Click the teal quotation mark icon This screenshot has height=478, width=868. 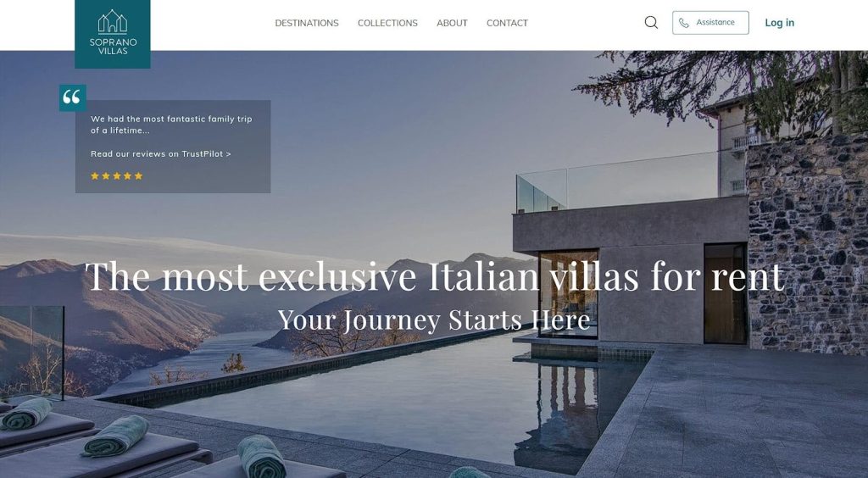pyautogui.click(x=73, y=98)
